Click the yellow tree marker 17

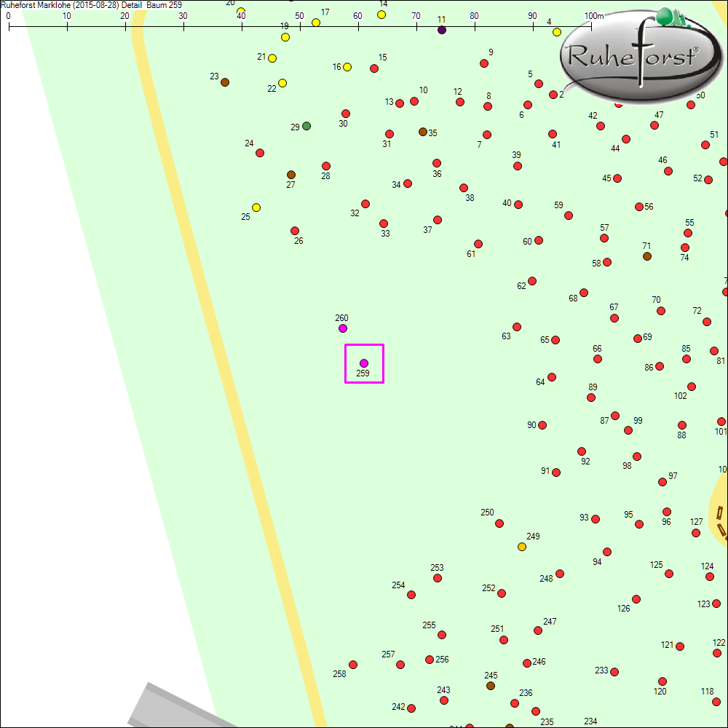tap(316, 23)
